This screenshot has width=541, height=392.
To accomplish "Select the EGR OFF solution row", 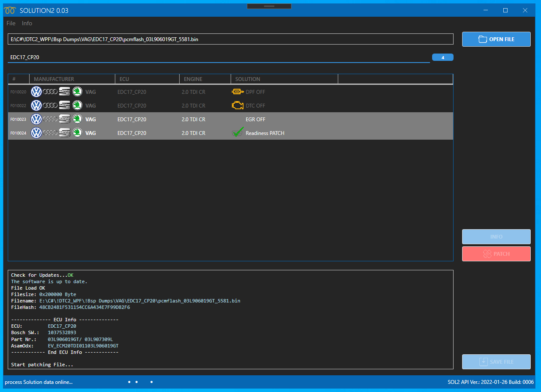I will click(x=230, y=119).
